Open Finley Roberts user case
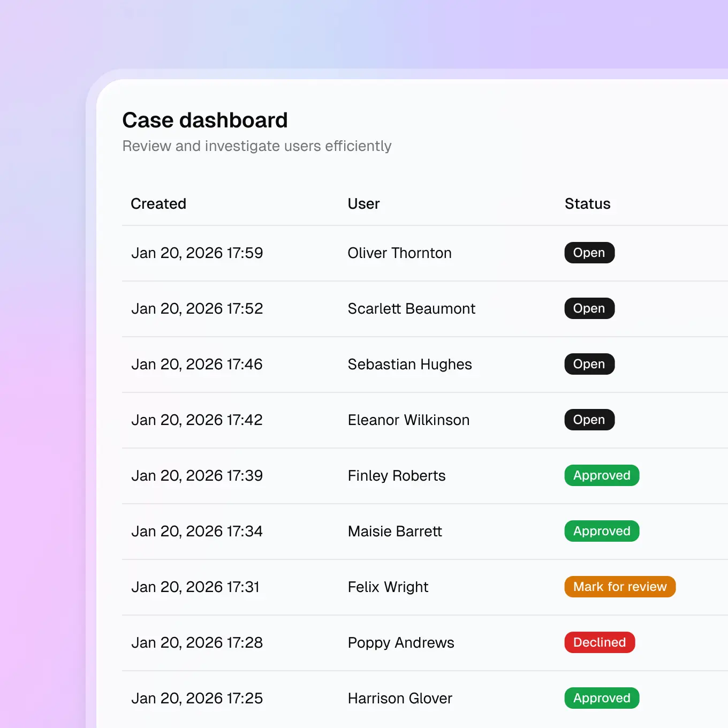 396,476
